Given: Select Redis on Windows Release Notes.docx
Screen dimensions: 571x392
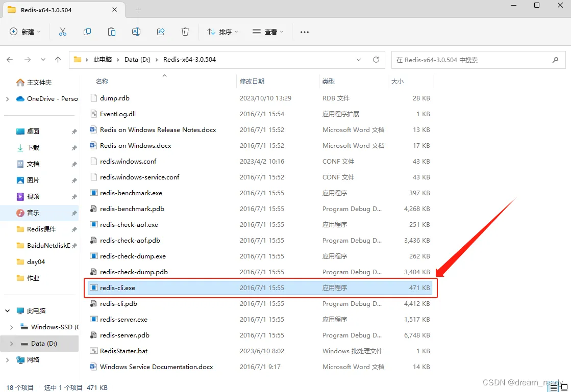Looking at the screenshot, I should (158, 130).
